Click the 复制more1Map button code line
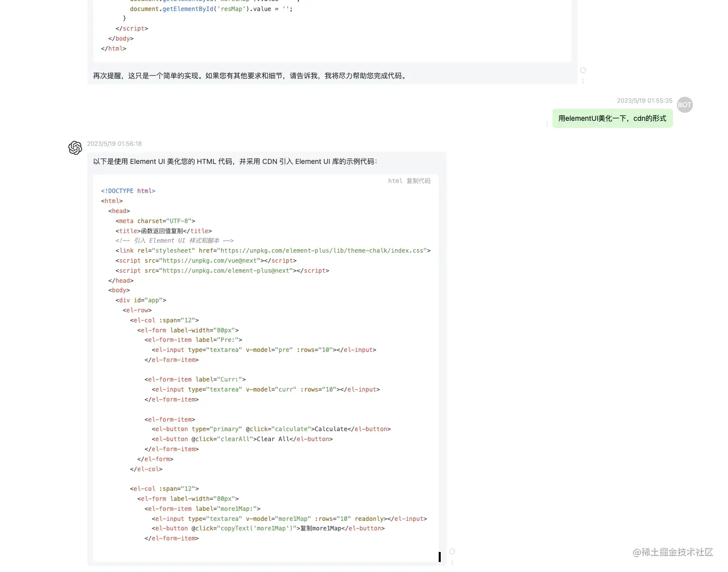This screenshot has width=728, height=572. pyautogui.click(x=268, y=528)
